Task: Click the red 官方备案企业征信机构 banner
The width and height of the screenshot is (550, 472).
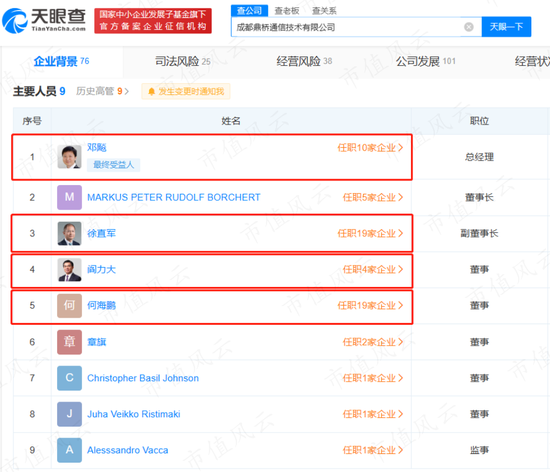Action: tap(153, 21)
